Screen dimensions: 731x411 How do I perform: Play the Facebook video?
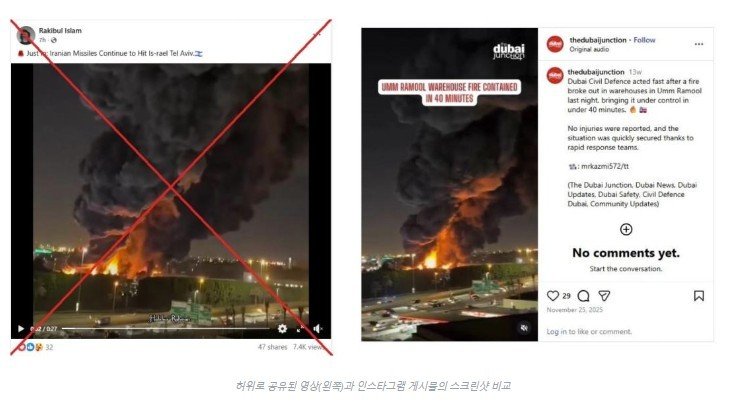(21, 329)
